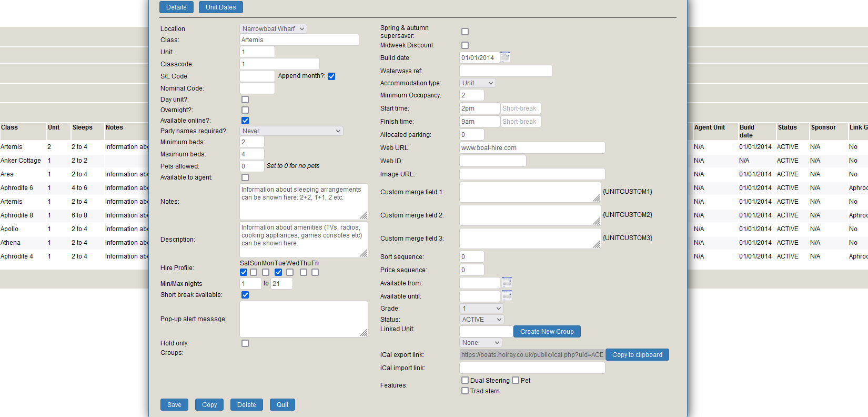Open the Status dropdown

tap(481, 320)
